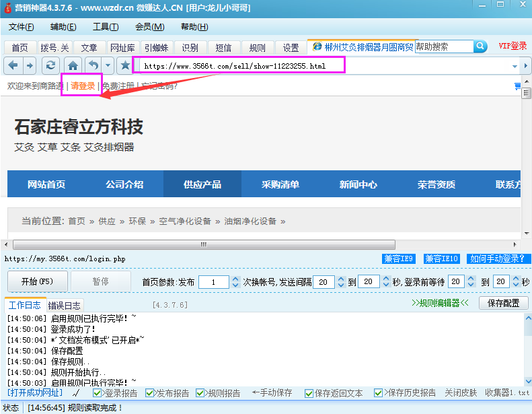Click the checkmark icon beside 打开成功网址

tap(77, 393)
